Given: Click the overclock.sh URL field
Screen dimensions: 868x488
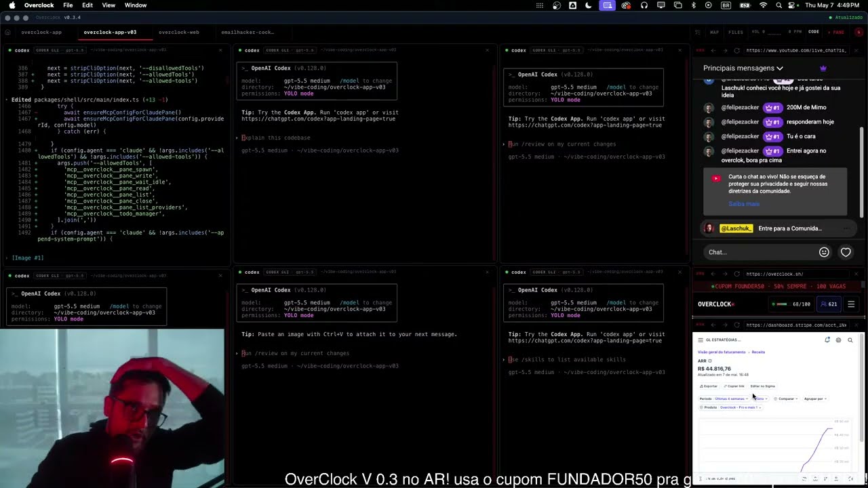Looking at the screenshot, I should pyautogui.click(x=796, y=274).
